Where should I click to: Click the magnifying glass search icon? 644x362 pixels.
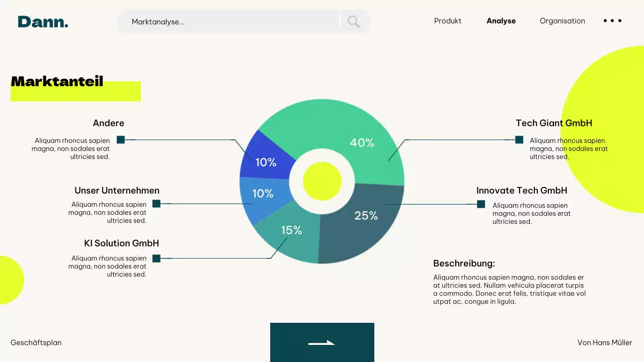point(353,22)
